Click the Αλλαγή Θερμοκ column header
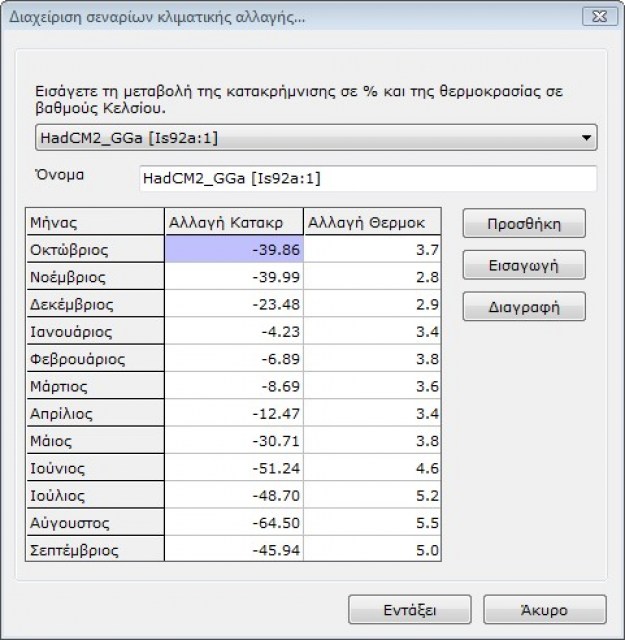 point(371,222)
